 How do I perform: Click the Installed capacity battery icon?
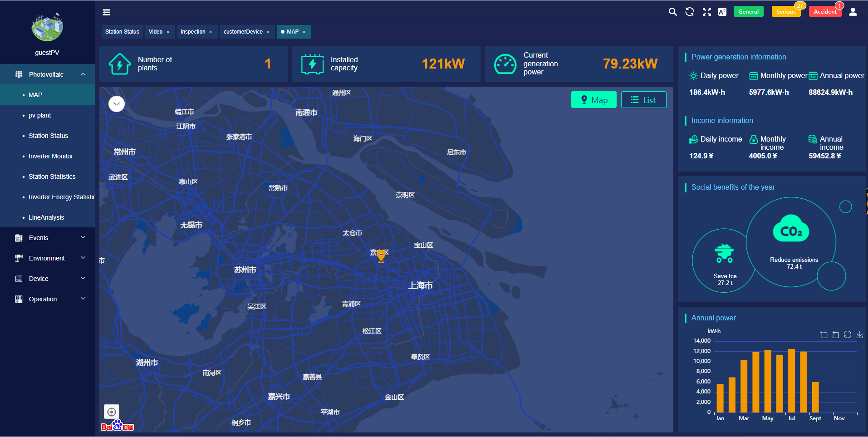click(x=313, y=64)
